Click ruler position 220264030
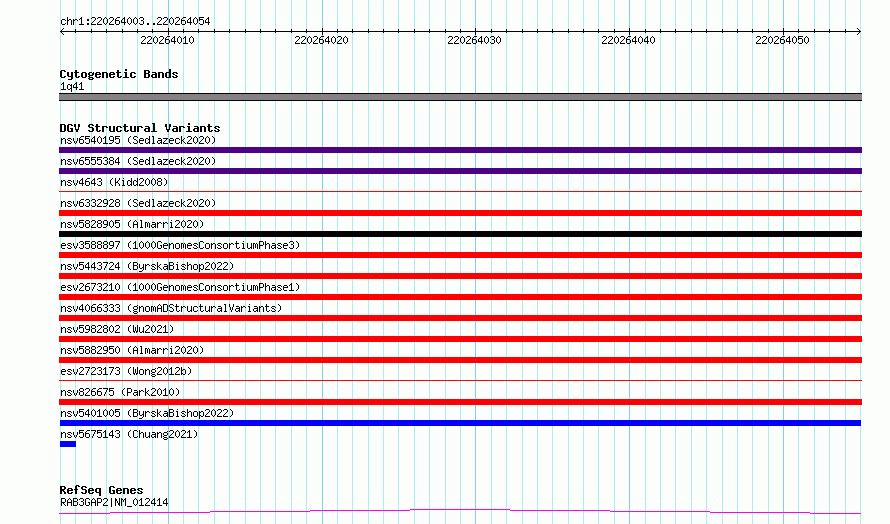This screenshot has width=890, height=524. (475, 40)
